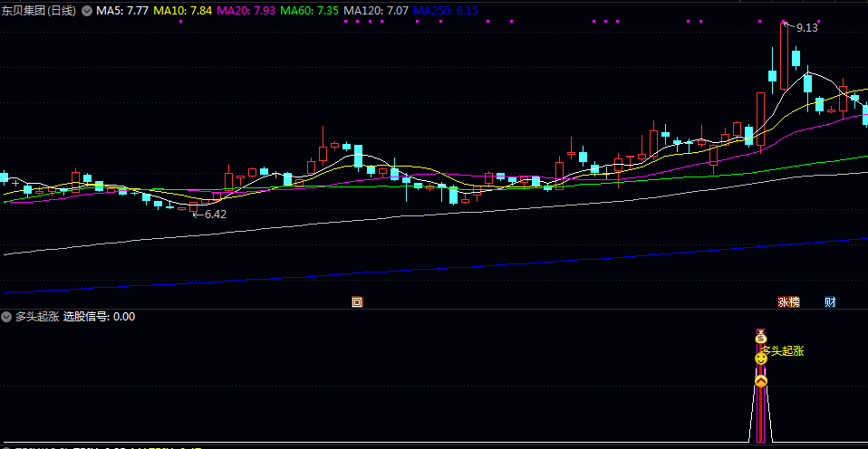Open the red 涨榜 badge

tap(789, 302)
